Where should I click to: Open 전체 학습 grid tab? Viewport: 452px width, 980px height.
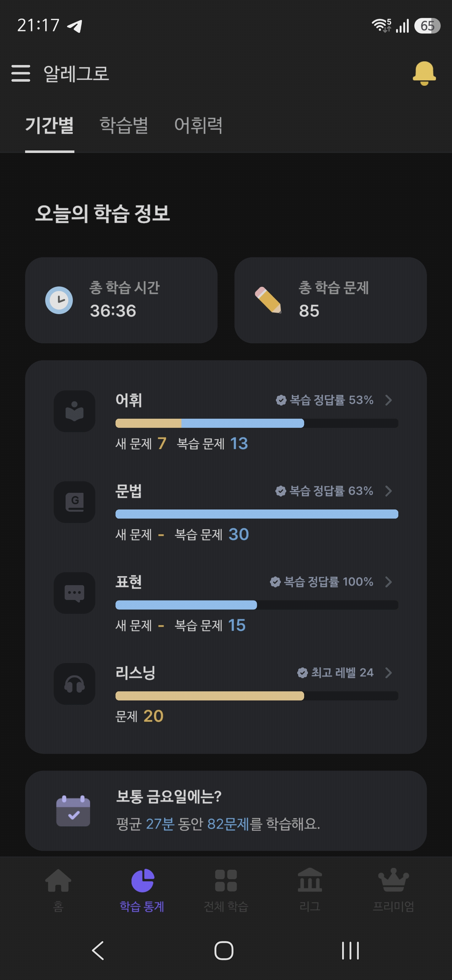tap(226, 890)
